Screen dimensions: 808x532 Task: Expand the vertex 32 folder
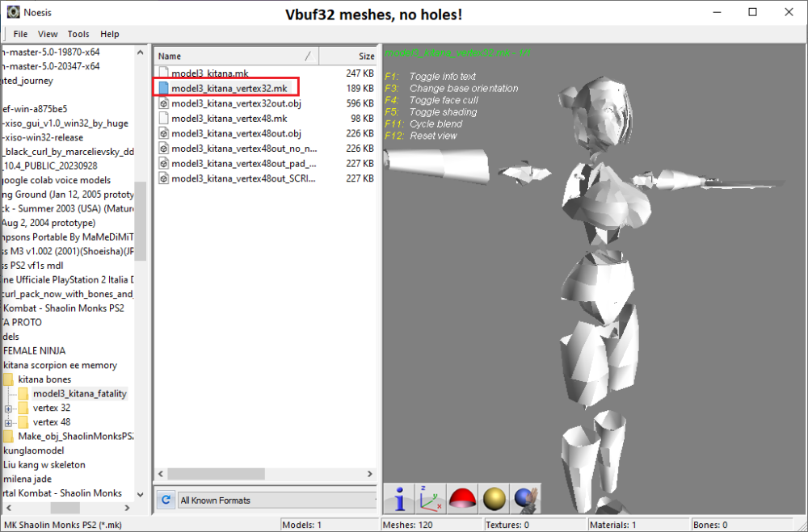pos(9,408)
